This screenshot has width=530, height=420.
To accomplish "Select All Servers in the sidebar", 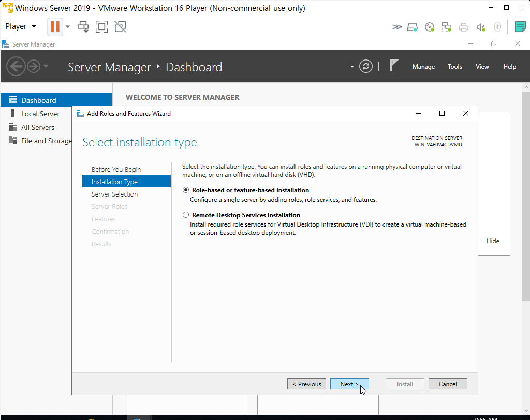I will coord(37,127).
